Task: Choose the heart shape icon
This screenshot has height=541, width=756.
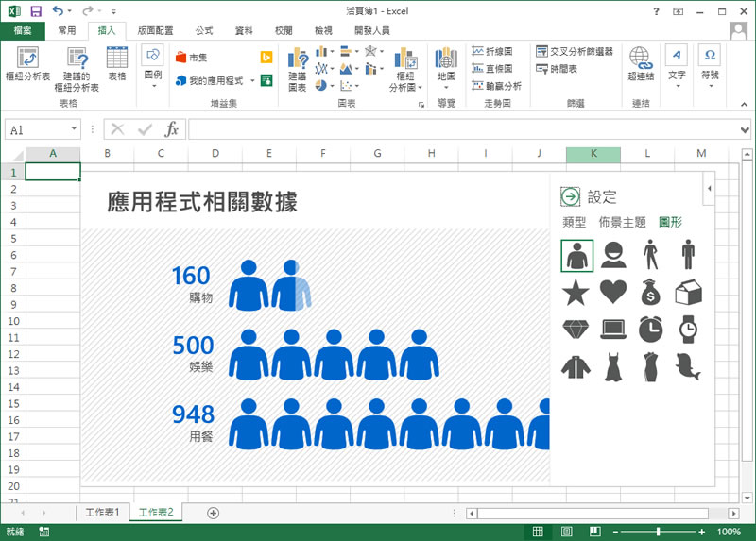Action: click(613, 293)
